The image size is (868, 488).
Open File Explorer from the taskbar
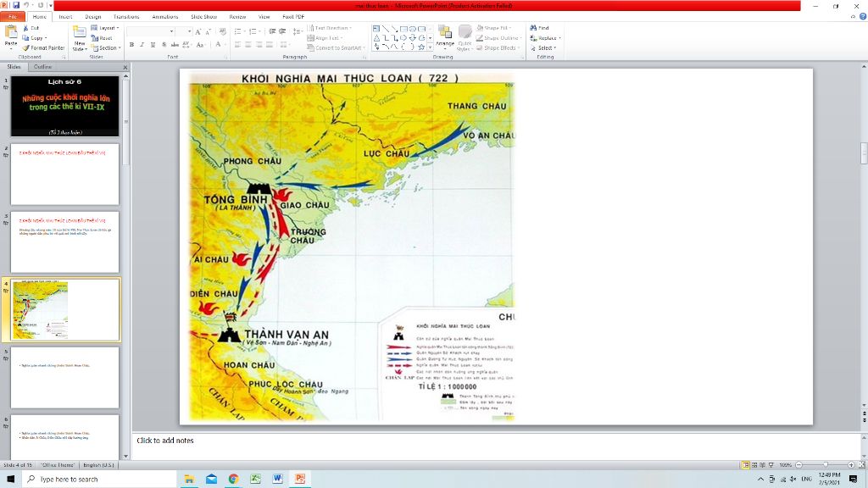pos(189,480)
